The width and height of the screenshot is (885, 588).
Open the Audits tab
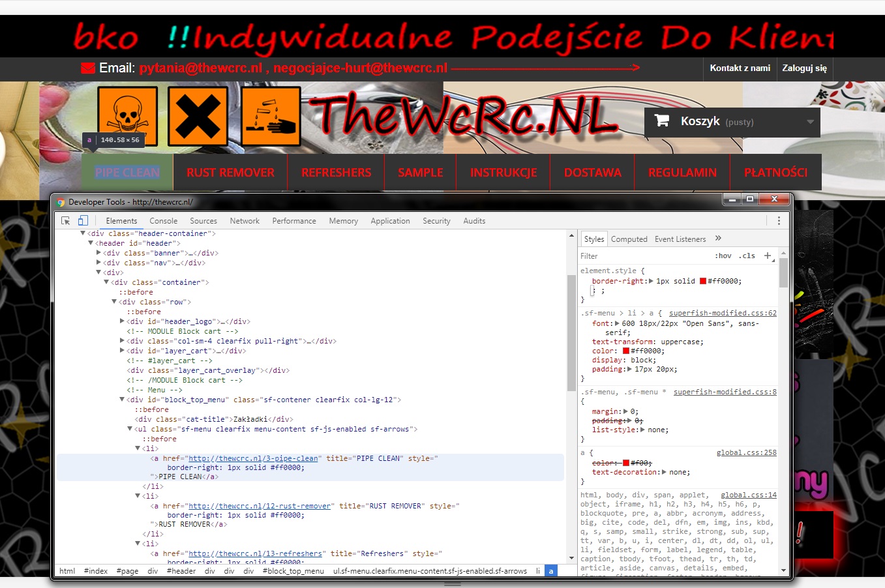pyautogui.click(x=474, y=221)
